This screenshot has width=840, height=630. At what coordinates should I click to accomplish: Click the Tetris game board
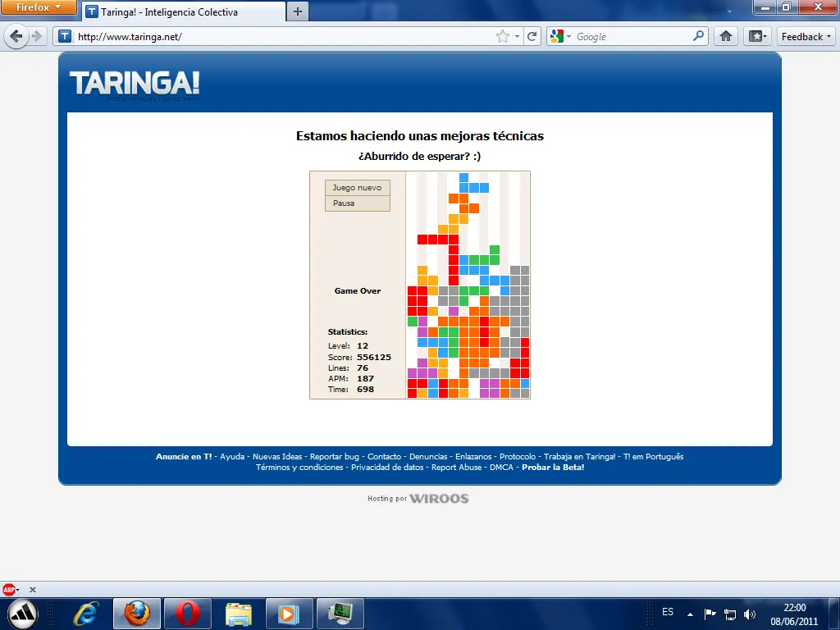(468, 285)
